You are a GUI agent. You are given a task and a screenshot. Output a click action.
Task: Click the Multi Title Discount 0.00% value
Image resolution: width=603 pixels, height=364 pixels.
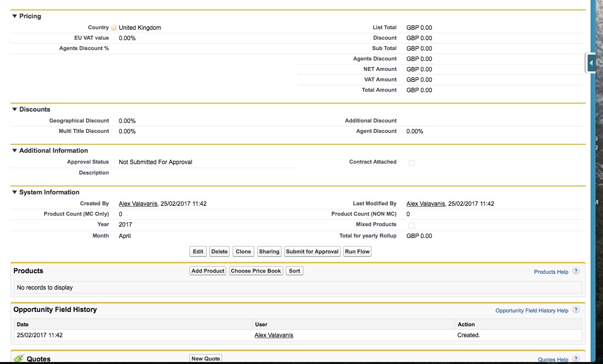pyautogui.click(x=127, y=131)
